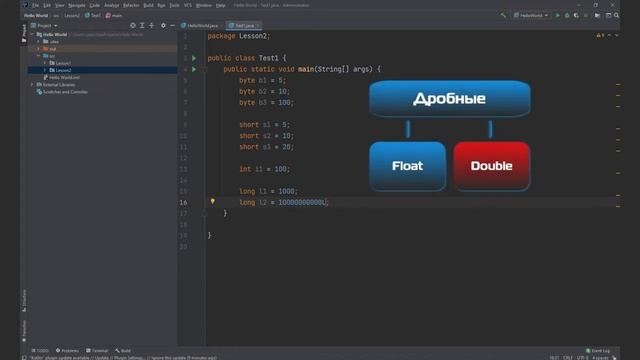The height and width of the screenshot is (360, 640).
Task: Open the Build tool window at bottom
Action: tap(123, 351)
